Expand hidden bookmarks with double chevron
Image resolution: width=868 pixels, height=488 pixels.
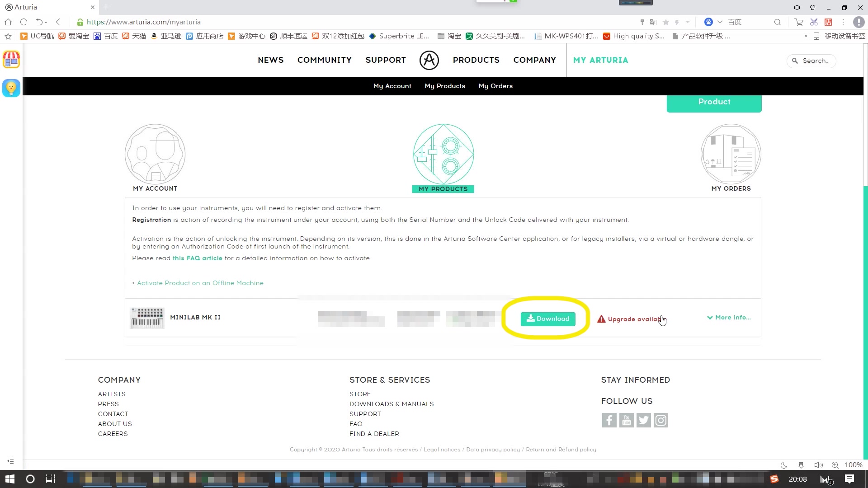tap(806, 36)
